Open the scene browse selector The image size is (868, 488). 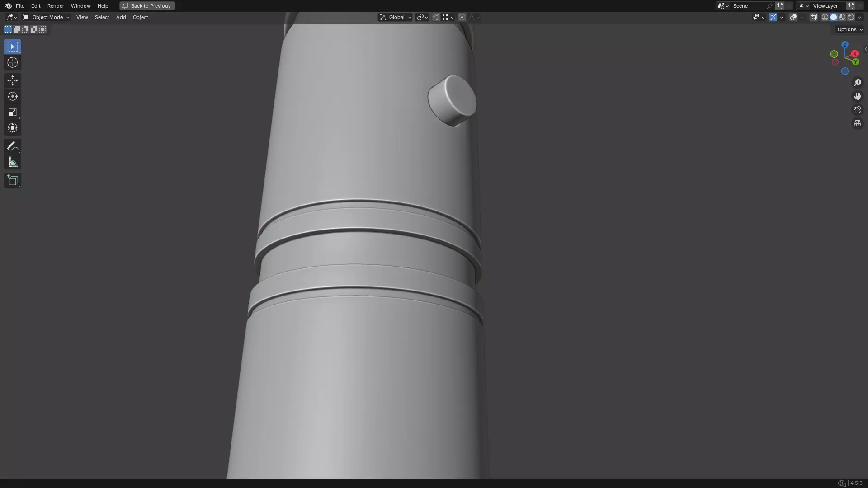point(723,6)
